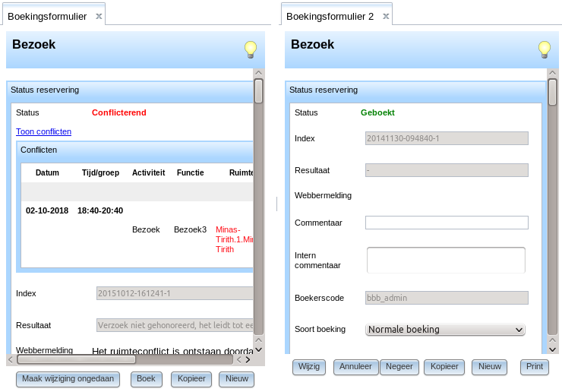This screenshot has height=392, width=562.
Task: Click left form horizontal scrollbar right arrow
Action: [248, 360]
